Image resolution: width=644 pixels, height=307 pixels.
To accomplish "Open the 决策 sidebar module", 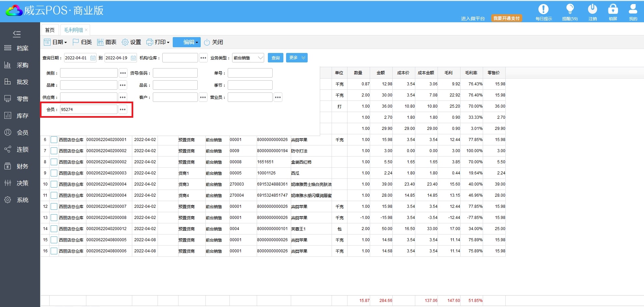I will (16, 183).
